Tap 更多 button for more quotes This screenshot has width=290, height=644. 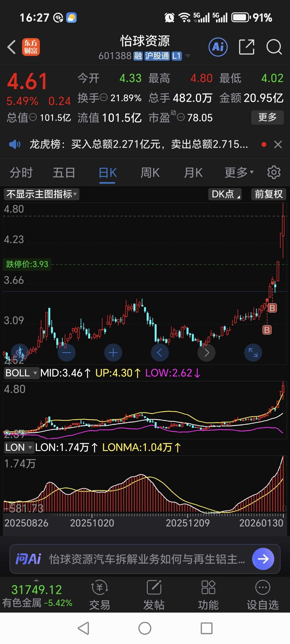pyautogui.click(x=267, y=117)
